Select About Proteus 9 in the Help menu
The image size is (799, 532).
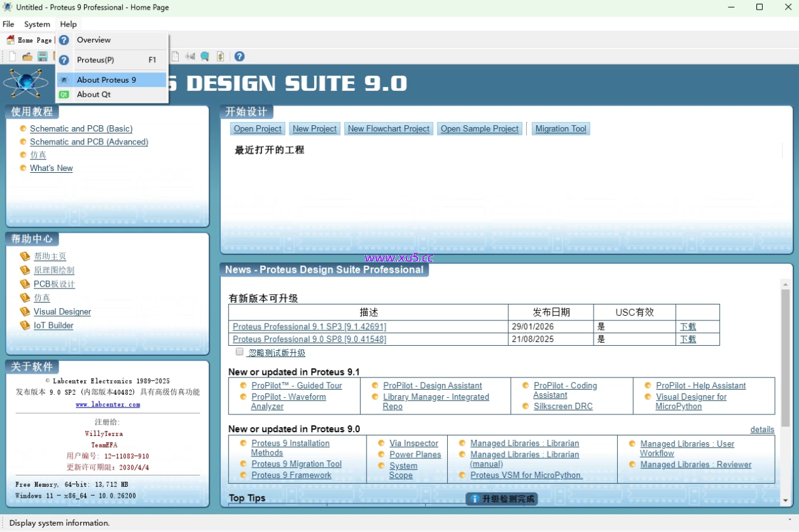coord(106,80)
